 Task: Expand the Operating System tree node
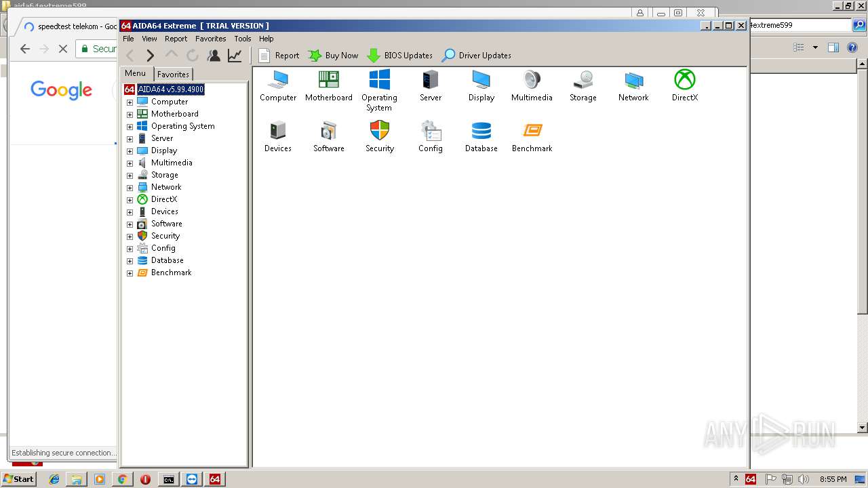[x=130, y=127]
